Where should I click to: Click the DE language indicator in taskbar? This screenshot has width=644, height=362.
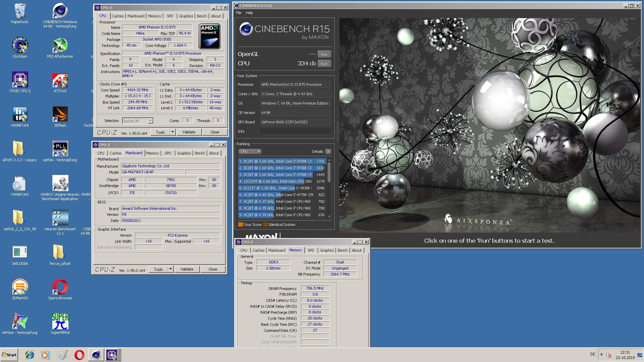(592, 354)
